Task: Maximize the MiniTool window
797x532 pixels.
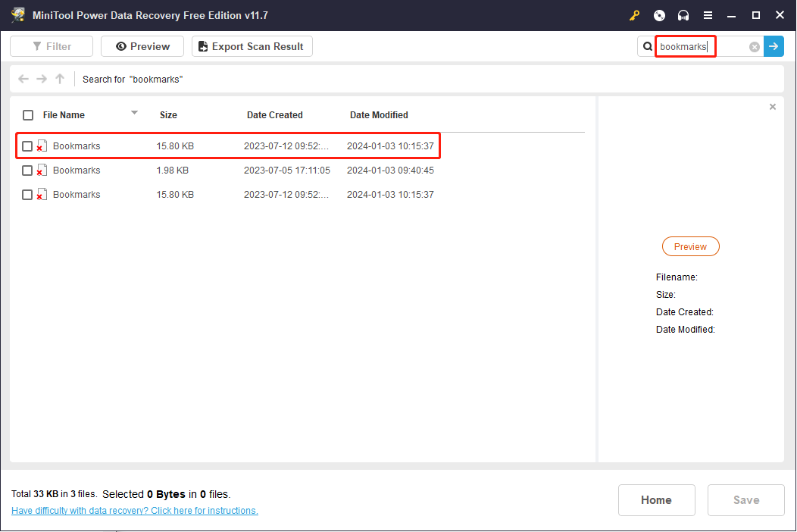Action: (756, 16)
